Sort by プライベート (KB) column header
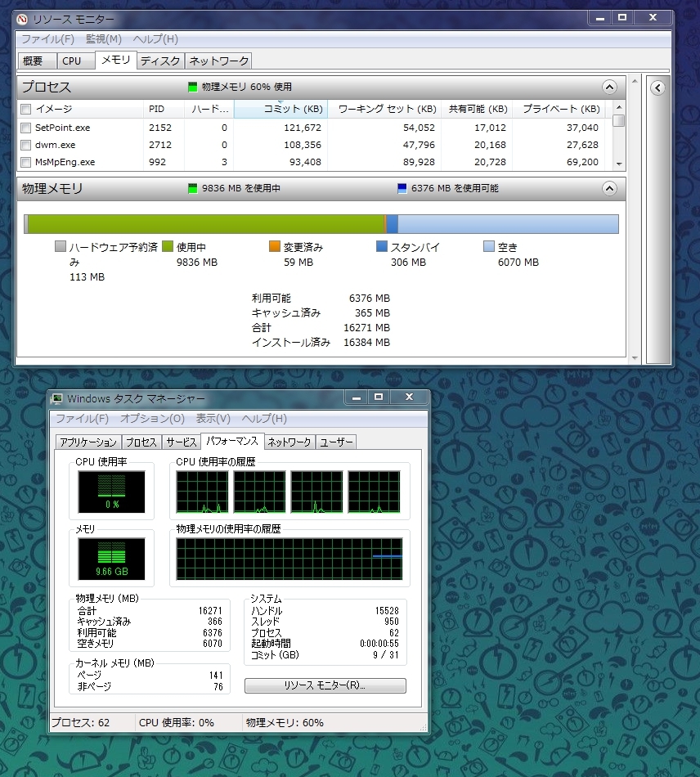700x777 pixels. point(559,109)
